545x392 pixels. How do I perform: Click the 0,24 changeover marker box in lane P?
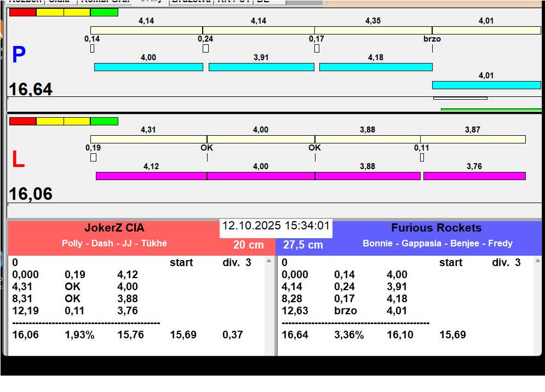tap(206, 49)
